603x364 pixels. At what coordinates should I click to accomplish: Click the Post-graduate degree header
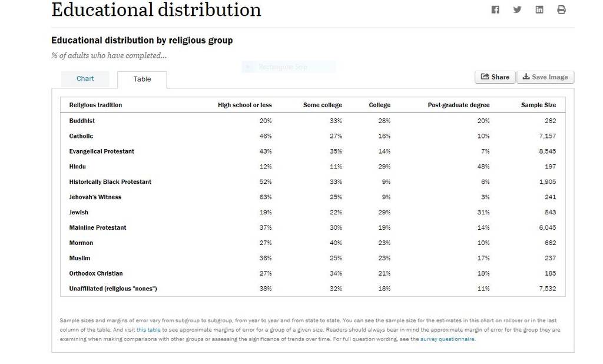coord(458,105)
